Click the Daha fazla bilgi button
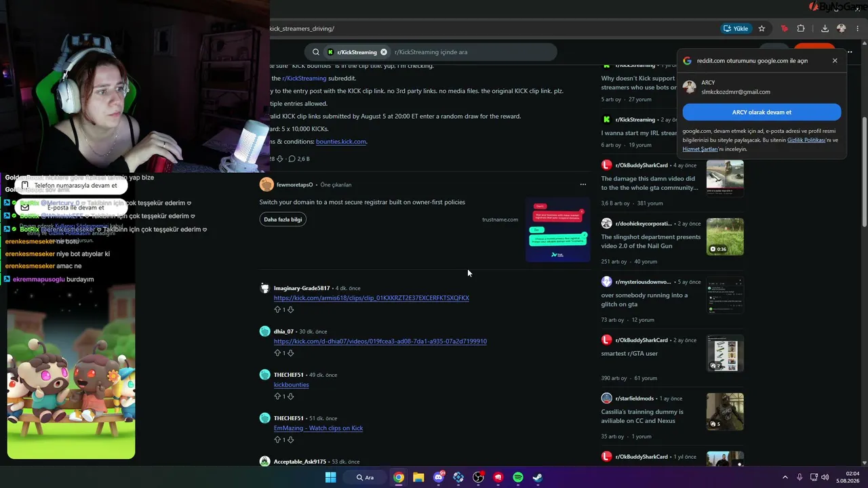The image size is (868, 488). [x=283, y=220]
